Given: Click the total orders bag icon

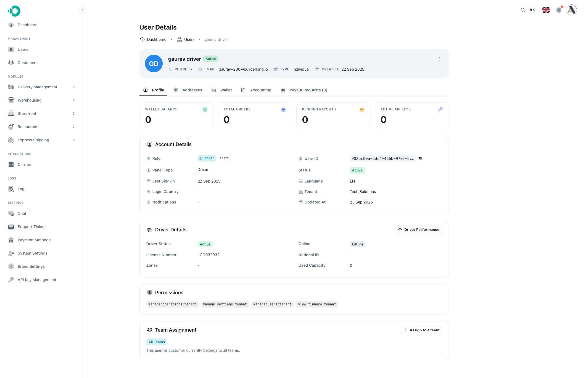Looking at the screenshot, I should coord(283,109).
